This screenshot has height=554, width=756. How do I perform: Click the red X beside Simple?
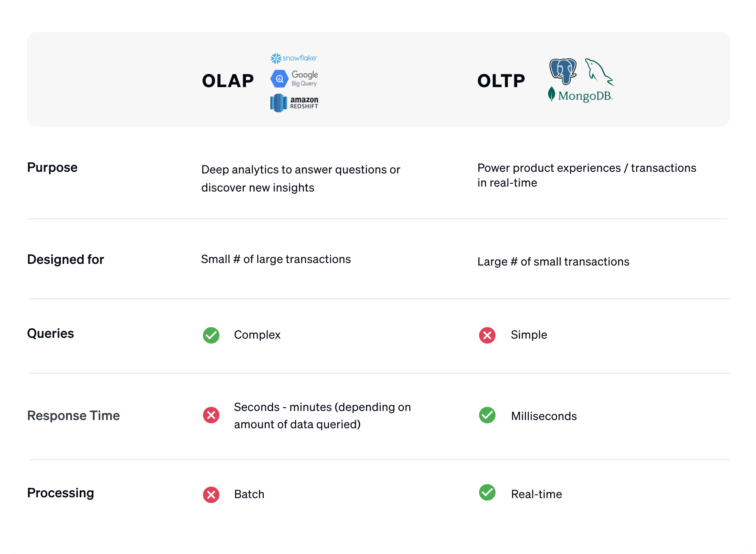click(x=487, y=335)
